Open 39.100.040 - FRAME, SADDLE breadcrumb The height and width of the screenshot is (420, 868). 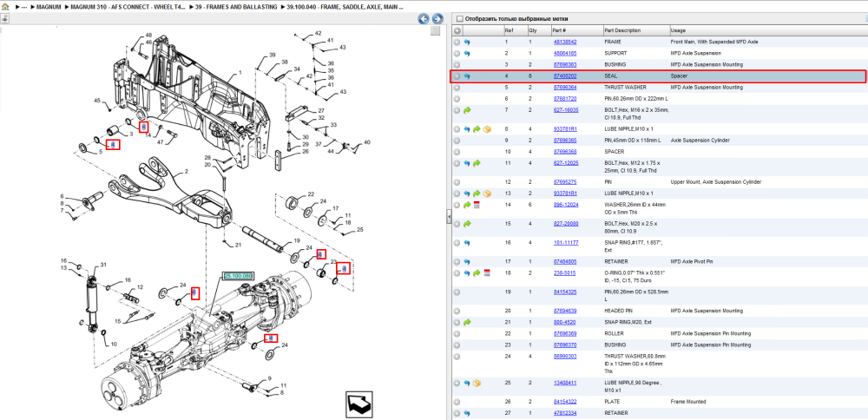345,7
